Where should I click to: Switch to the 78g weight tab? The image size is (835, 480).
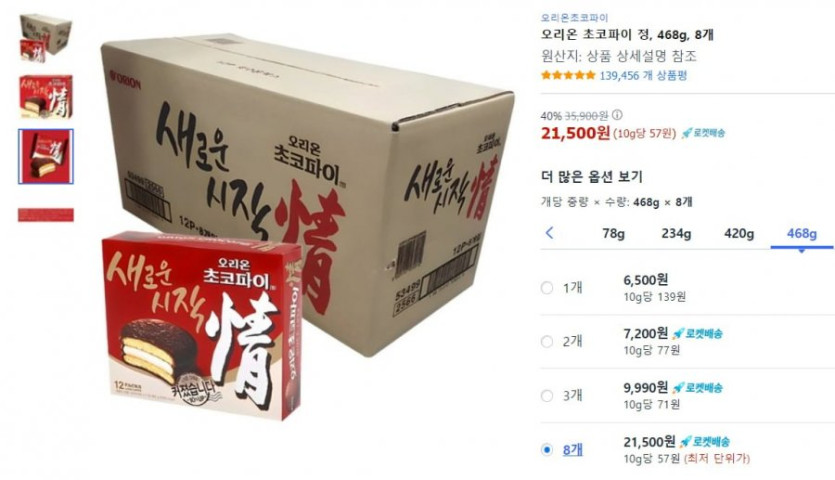(x=613, y=233)
